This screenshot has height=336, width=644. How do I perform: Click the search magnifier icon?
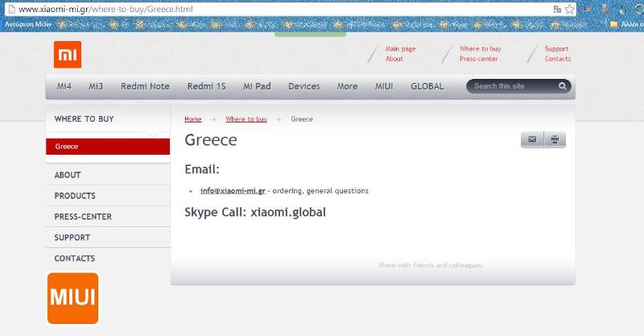tap(563, 86)
